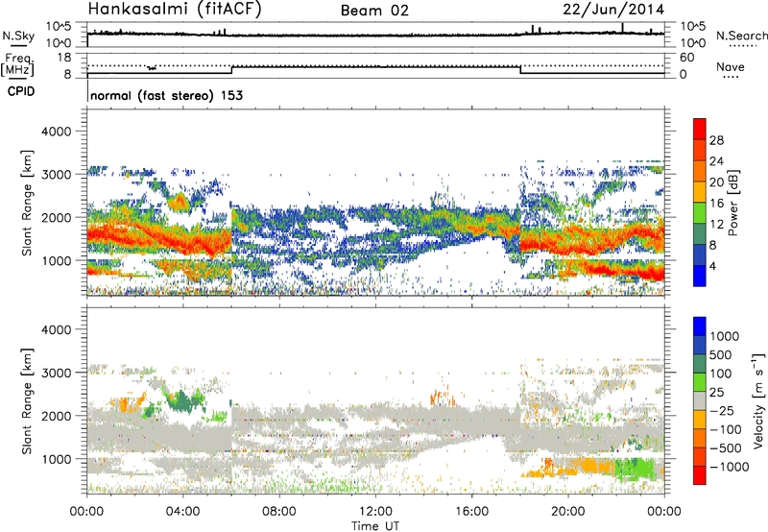Select the light green 12–16 dB swatch
Image resolution: width=768 pixels, height=532 pixels.
pyautogui.click(x=700, y=213)
